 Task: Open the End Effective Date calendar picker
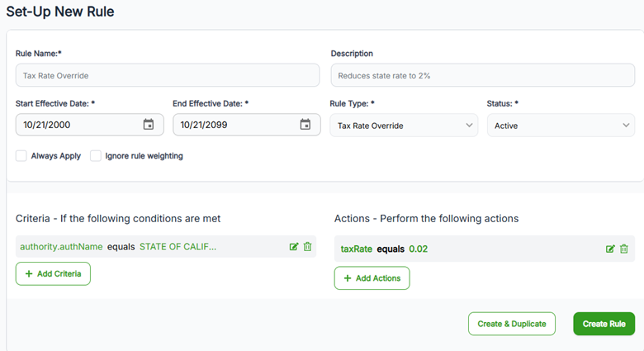(x=305, y=125)
